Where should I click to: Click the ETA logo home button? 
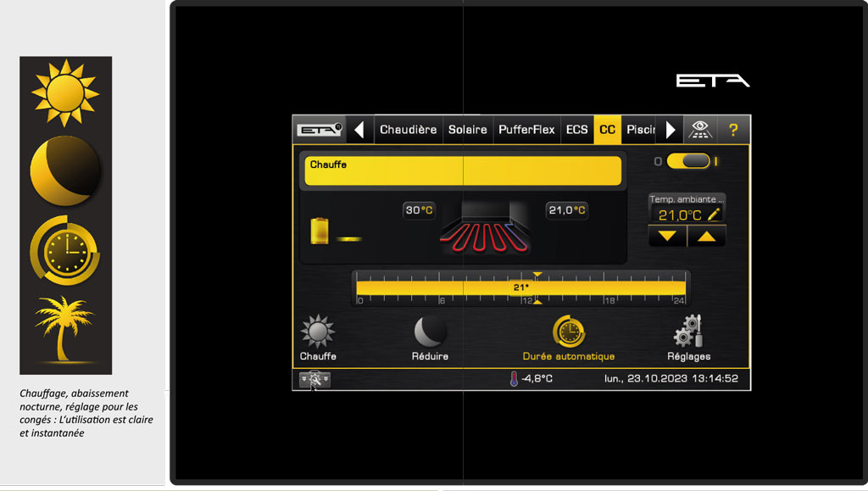319,130
